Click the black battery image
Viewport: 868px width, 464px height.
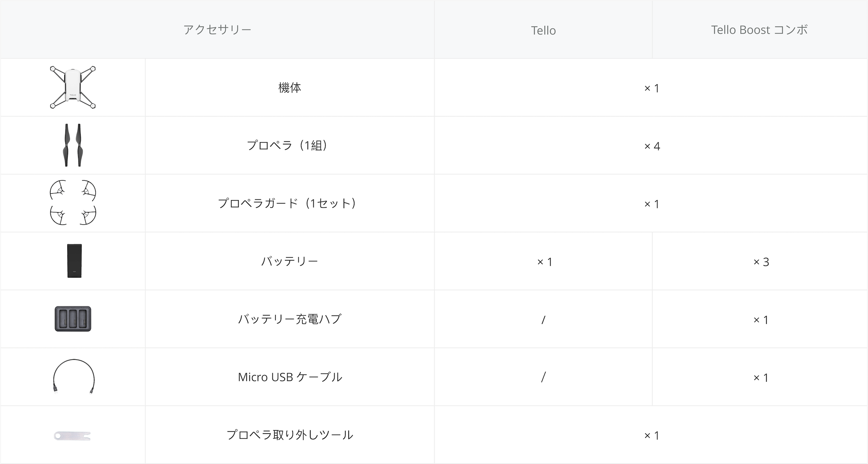pos(75,261)
